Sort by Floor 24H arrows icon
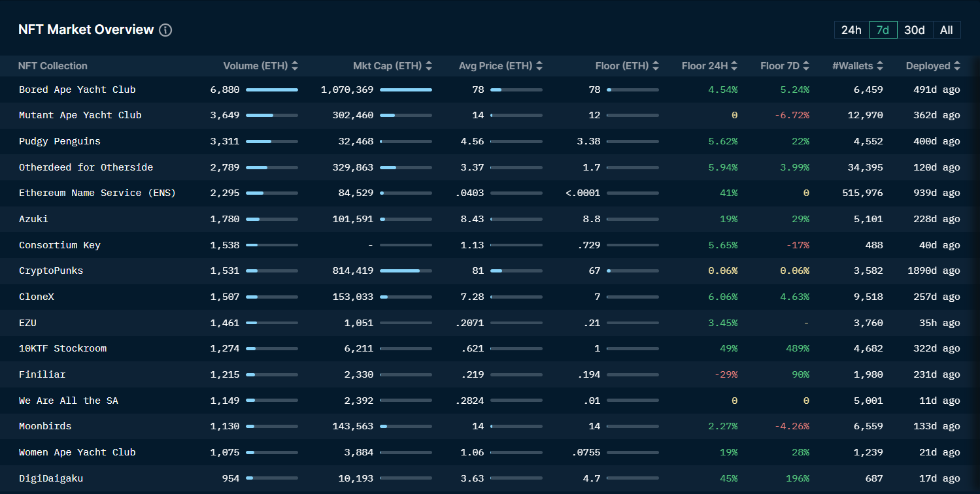 pyautogui.click(x=734, y=66)
